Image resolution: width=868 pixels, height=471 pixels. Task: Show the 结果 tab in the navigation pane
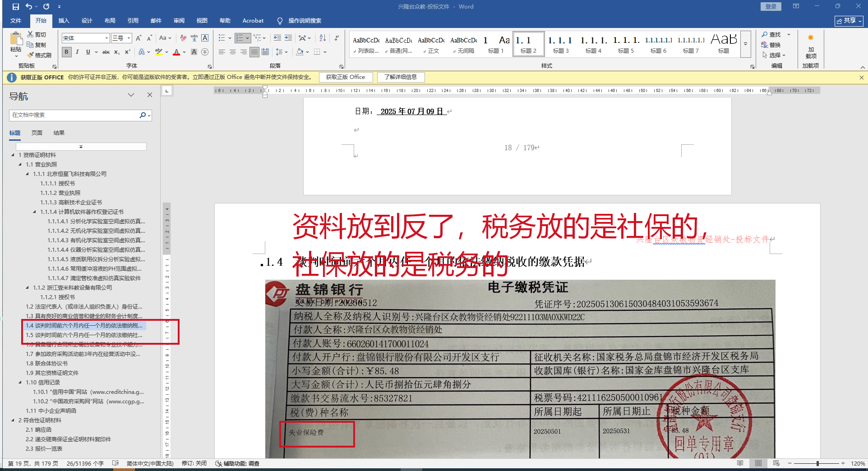(59, 133)
